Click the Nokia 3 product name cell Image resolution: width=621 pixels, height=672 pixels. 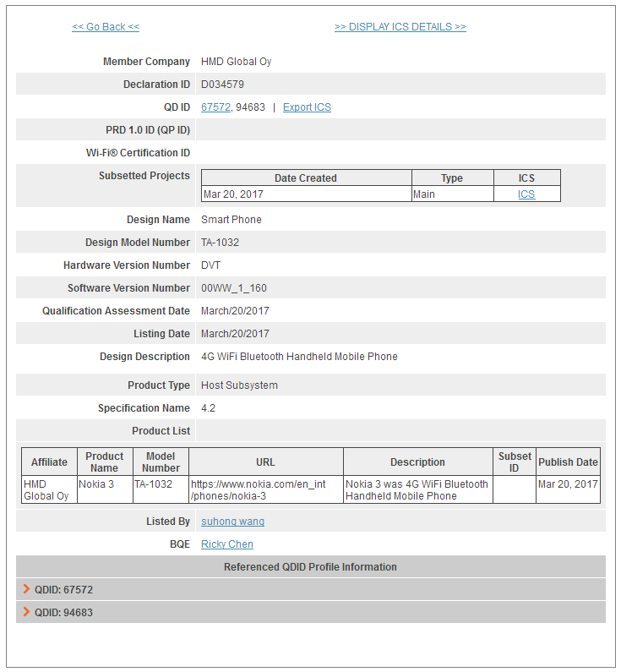105,489
